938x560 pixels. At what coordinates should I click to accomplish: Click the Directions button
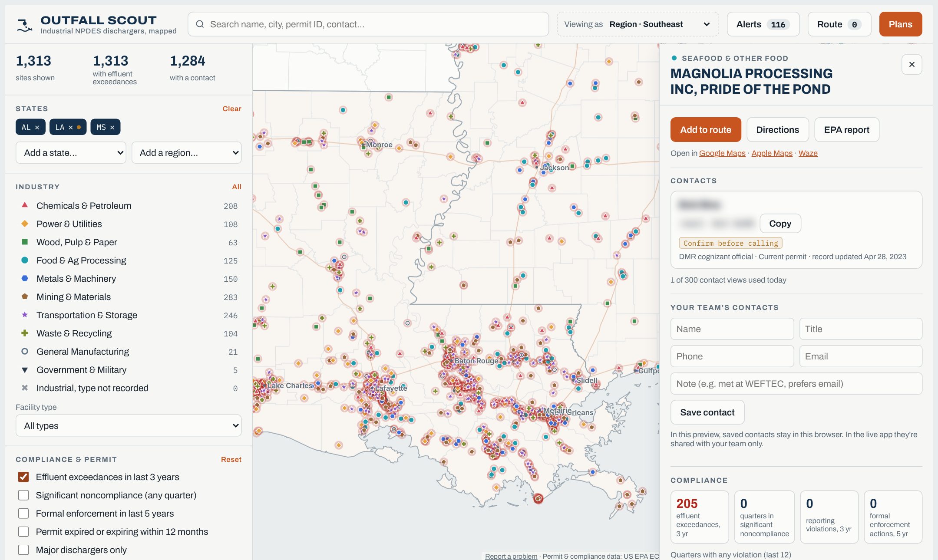778,130
